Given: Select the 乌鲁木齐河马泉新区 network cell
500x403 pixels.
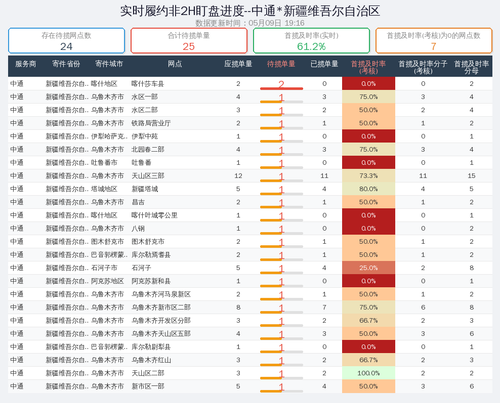Looking at the screenshot, I should click(x=161, y=294).
